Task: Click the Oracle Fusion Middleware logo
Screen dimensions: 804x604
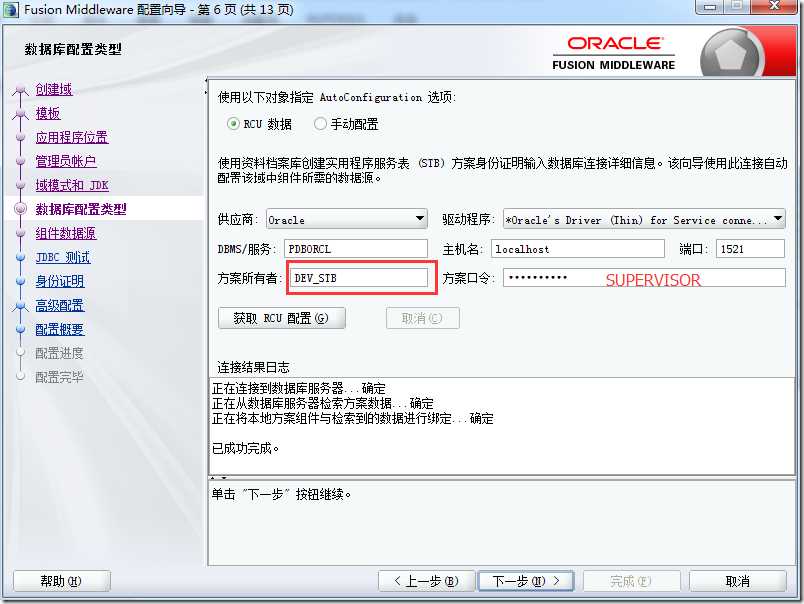Action: pyautogui.click(x=614, y=53)
